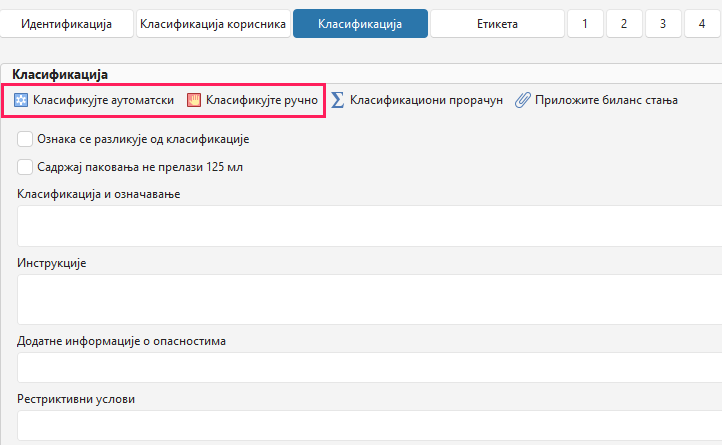Enable Ознака се разликује од класификације checkbox
Screen dimensions: 722x445
[x=25, y=139]
